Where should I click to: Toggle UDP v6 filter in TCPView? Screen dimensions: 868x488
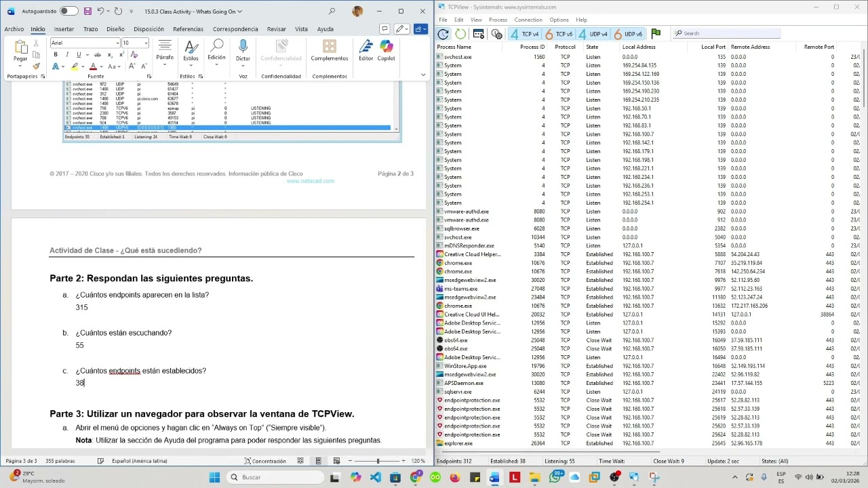tap(627, 34)
